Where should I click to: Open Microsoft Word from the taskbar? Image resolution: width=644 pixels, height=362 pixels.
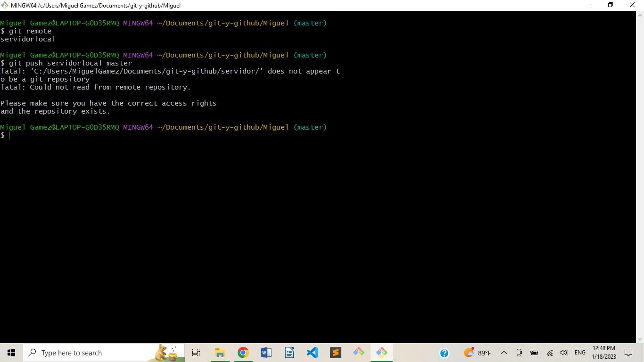point(266,353)
